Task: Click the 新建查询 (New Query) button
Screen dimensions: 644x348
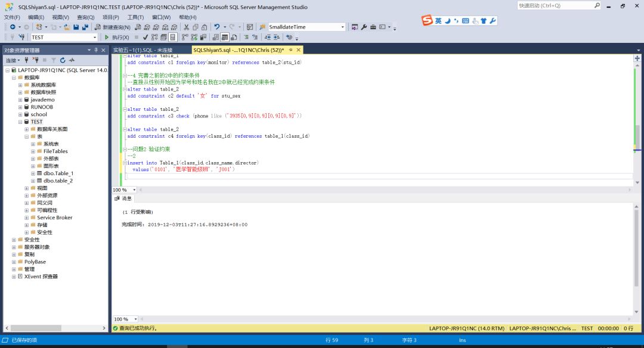Action: 114,27
